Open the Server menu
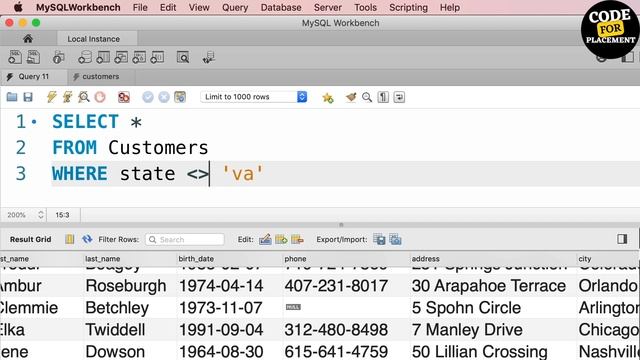This screenshot has height=360, width=640. 328,7
